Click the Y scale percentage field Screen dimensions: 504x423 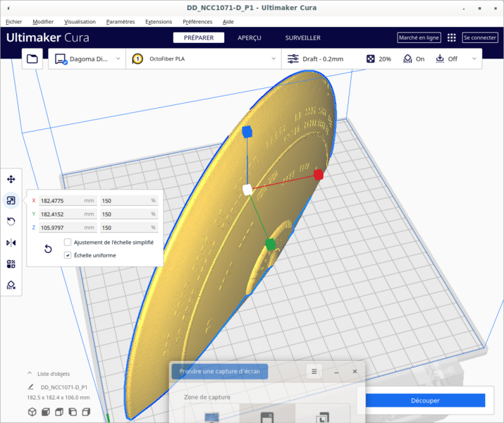coord(129,214)
